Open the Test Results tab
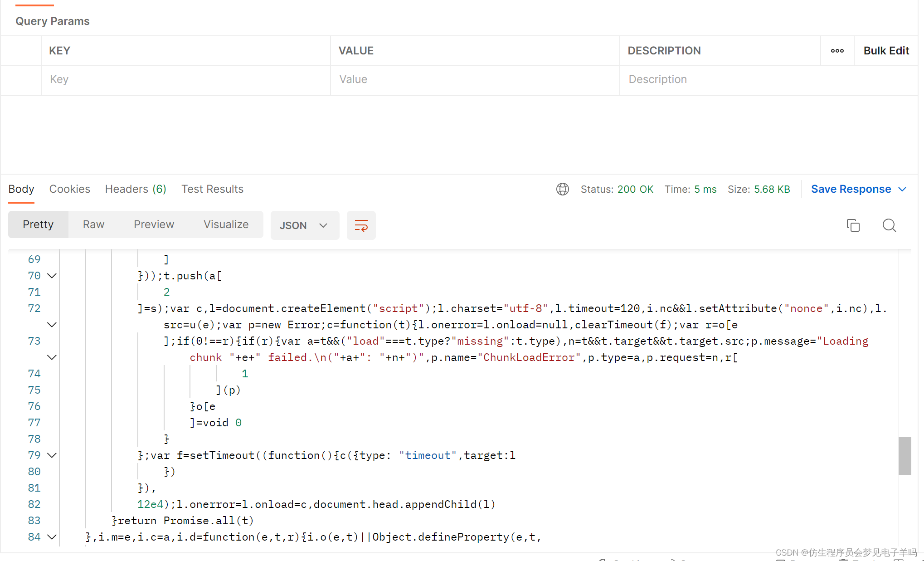924x561 pixels. (x=212, y=189)
